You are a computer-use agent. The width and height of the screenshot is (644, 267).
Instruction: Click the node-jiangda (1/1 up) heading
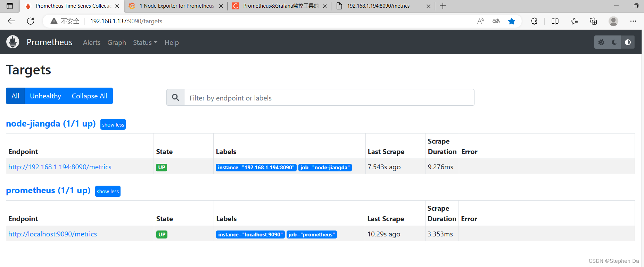pyautogui.click(x=51, y=124)
